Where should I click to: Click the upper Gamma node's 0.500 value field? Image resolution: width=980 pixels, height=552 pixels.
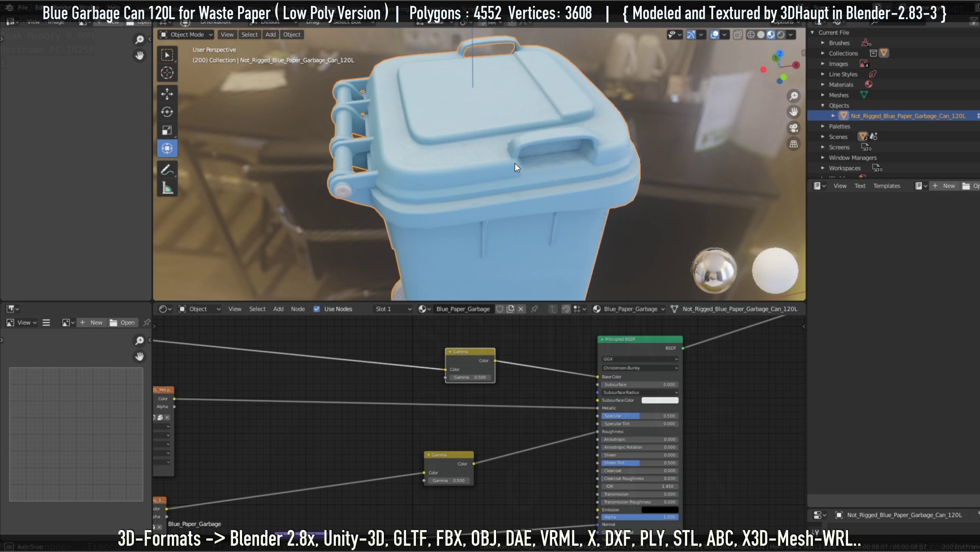coord(470,377)
